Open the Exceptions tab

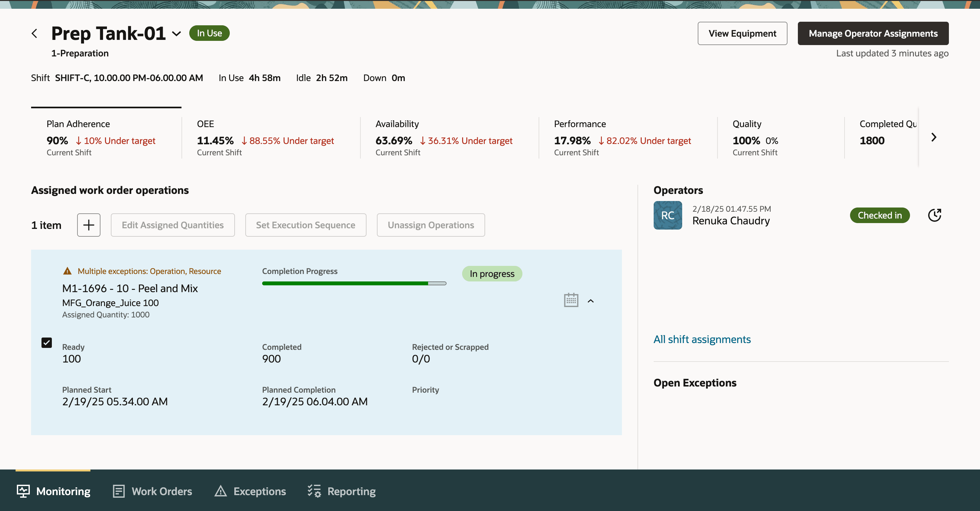click(x=250, y=491)
